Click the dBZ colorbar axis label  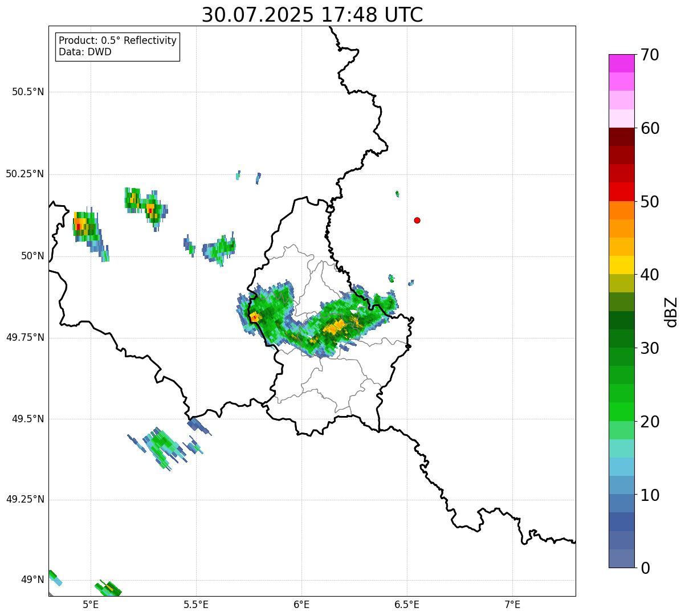point(671,311)
